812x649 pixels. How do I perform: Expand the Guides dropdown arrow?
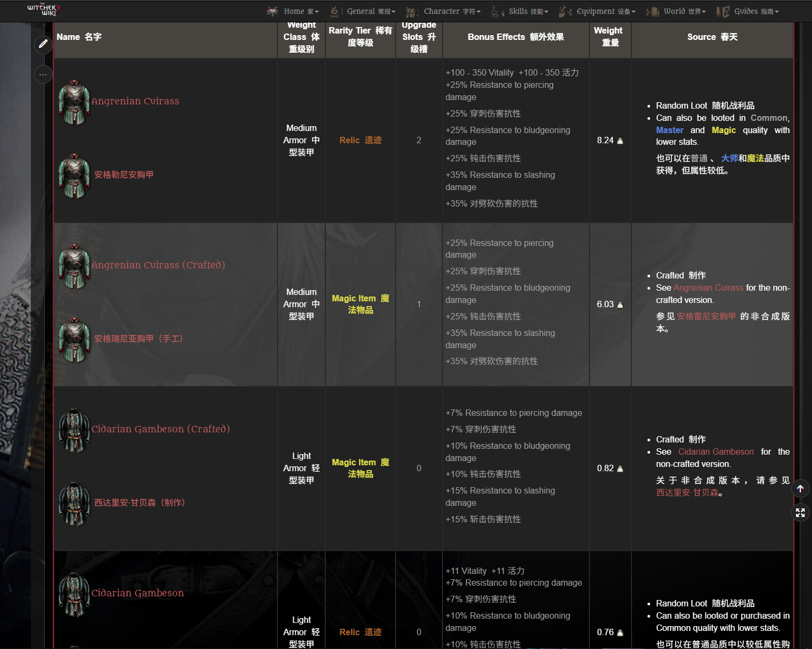pos(777,12)
